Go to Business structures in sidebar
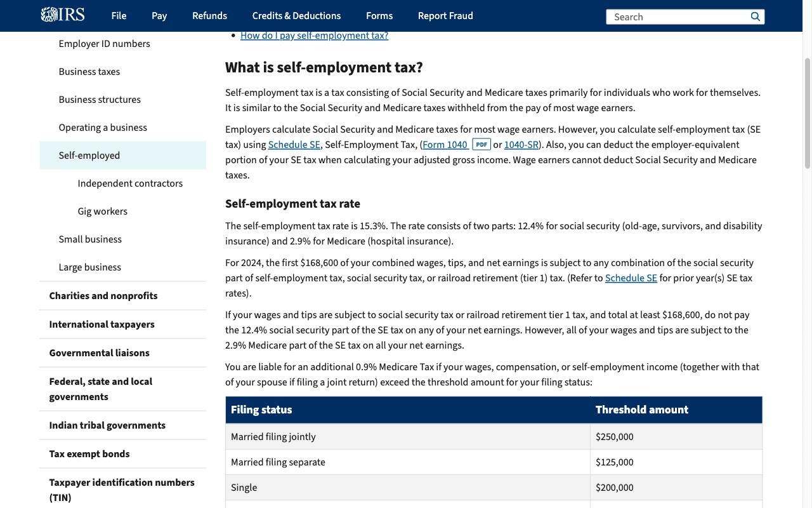Image resolution: width=812 pixels, height=508 pixels. [122, 100]
